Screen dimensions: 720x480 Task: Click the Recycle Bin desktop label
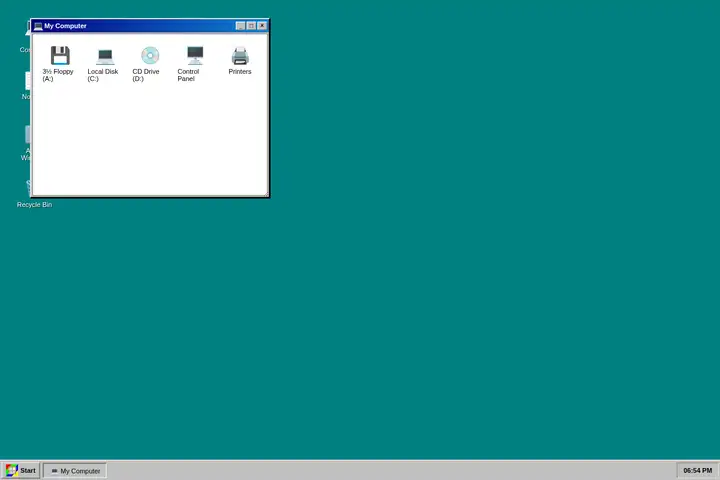(x=34, y=205)
